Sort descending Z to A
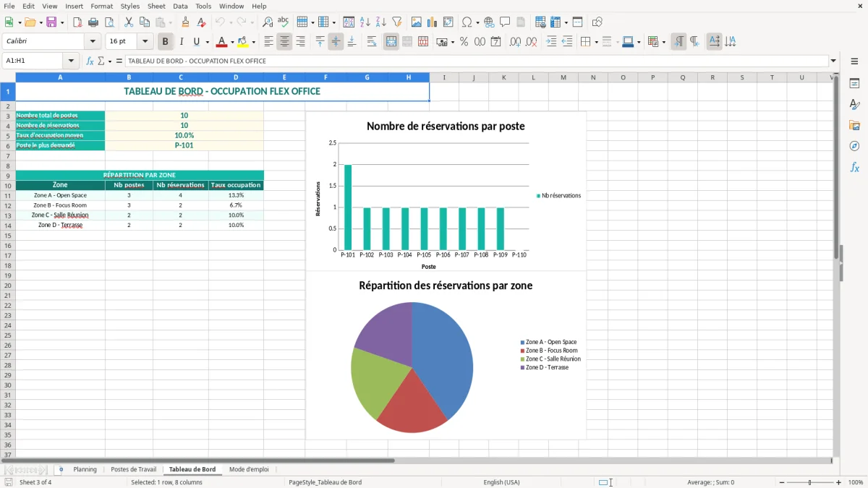Image resolution: width=868 pixels, height=488 pixels. (x=381, y=22)
